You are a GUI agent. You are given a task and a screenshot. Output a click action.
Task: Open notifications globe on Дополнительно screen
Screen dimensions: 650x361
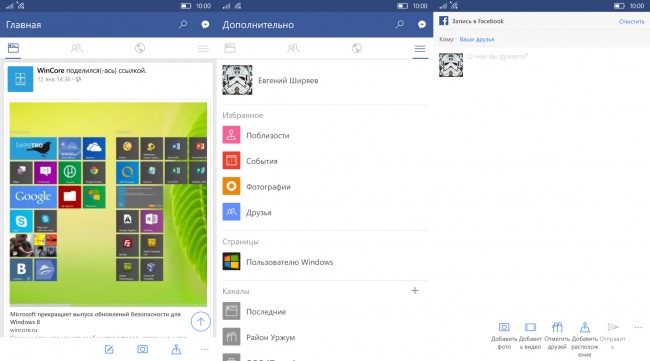pyautogui.click(x=357, y=48)
